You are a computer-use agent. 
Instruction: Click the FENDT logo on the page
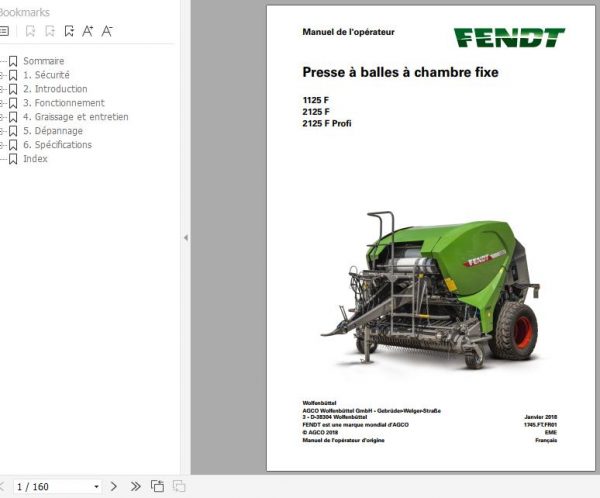509,38
